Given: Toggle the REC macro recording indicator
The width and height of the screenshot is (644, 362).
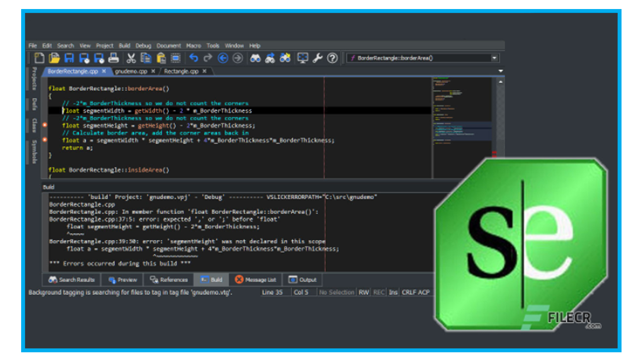Looking at the screenshot, I should (x=379, y=292).
